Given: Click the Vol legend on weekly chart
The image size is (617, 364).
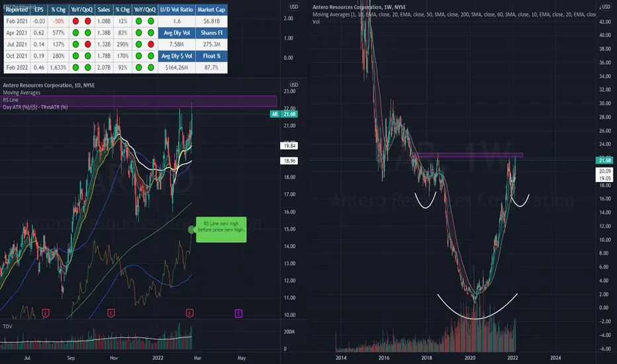Looking at the screenshot, I should pyautogui.click(x=316, y=22).
